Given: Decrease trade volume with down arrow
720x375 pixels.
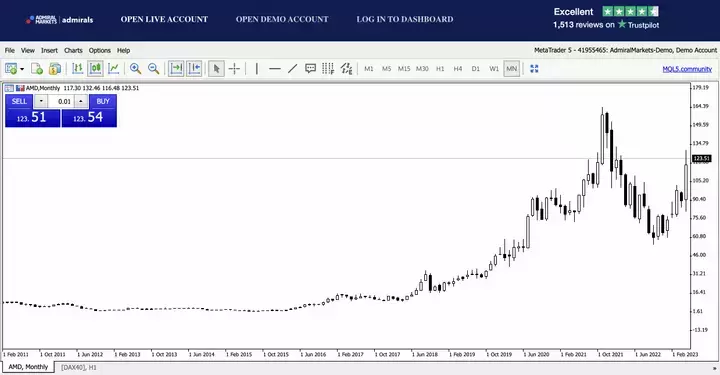Looking at the screenshot, I should (x=41, y=101).
